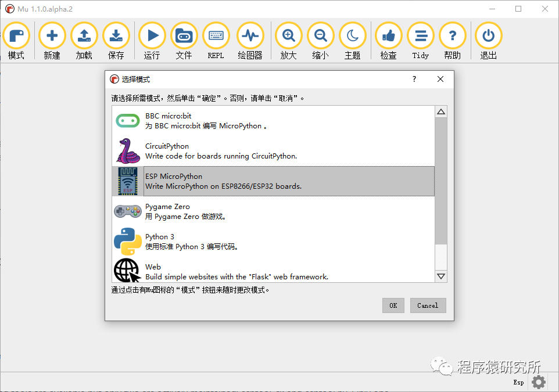Open the Mode (模式) toolbar button
Viewport: 559px width, 392px height.
tap(16, 41)
